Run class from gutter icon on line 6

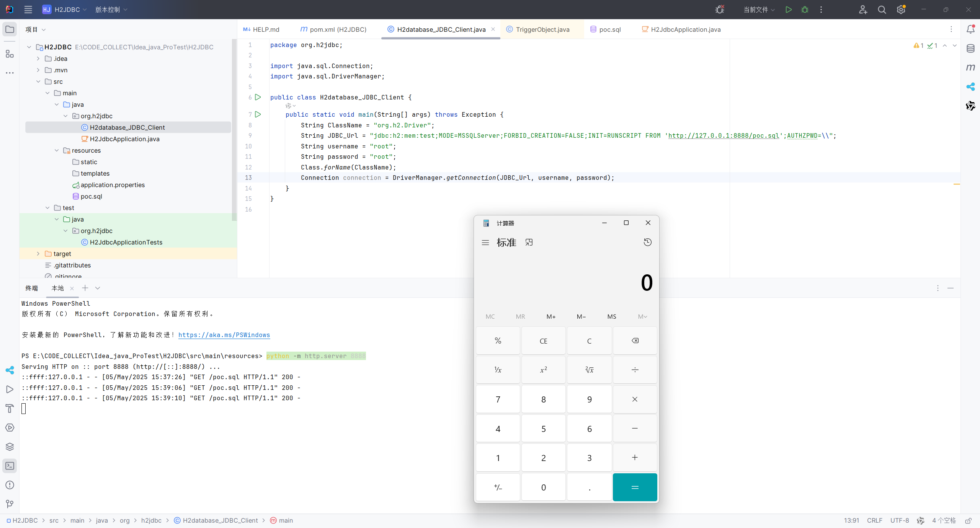point(258,97)
